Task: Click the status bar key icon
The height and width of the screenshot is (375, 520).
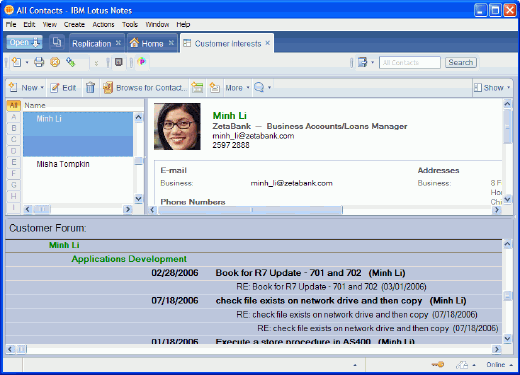Action: coord(438,364)
